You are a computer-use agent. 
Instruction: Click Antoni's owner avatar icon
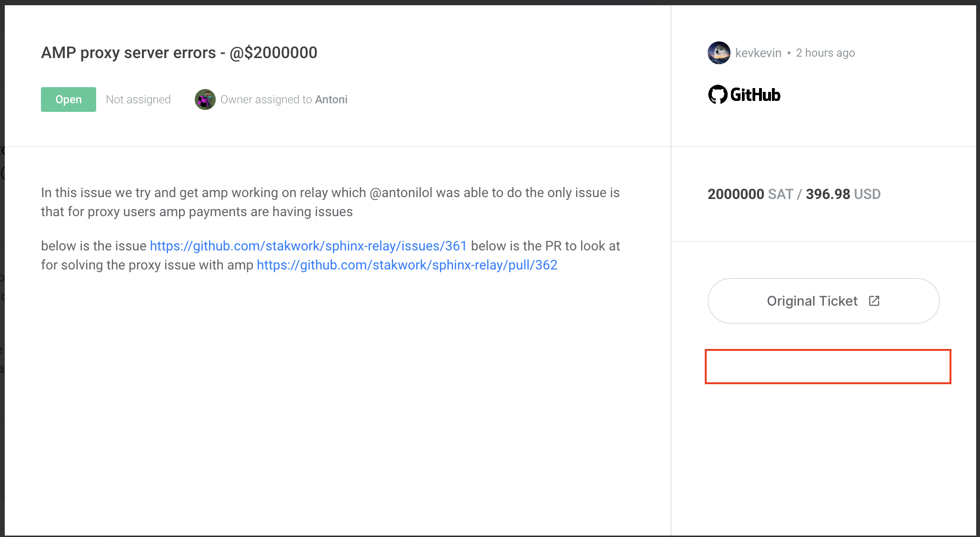coord(205,99)
